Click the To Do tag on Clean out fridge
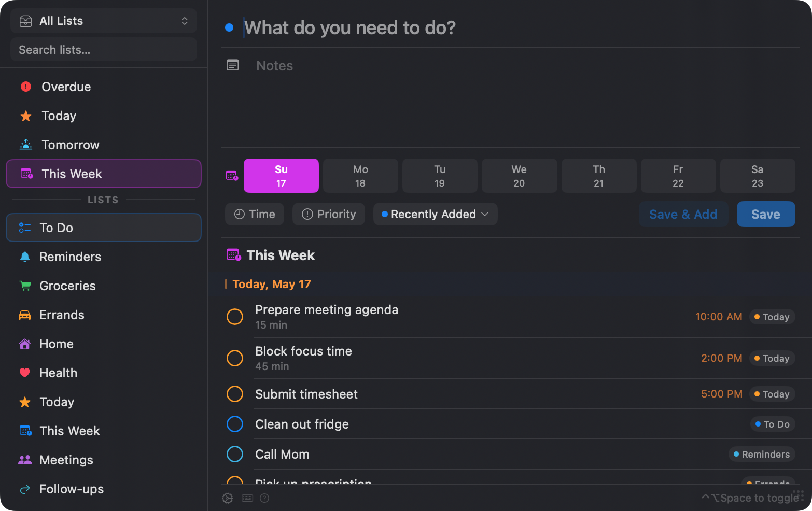This screenshot has height=511, width=812. tap(773, 424)
